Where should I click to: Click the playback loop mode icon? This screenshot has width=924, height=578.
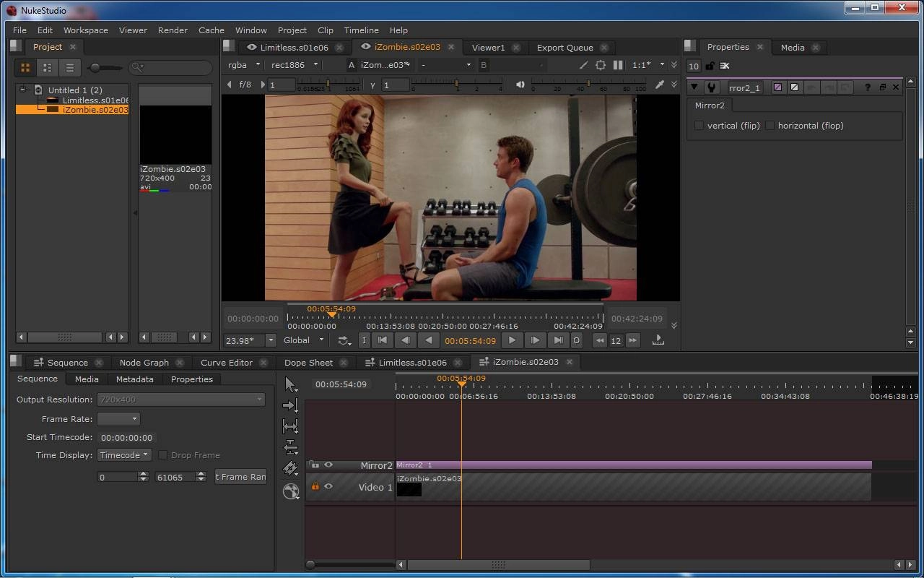coord(344,340)
